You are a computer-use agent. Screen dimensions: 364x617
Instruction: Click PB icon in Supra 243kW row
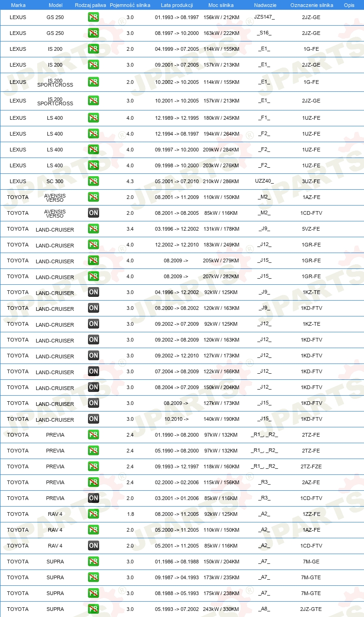[x=94, y=609]
